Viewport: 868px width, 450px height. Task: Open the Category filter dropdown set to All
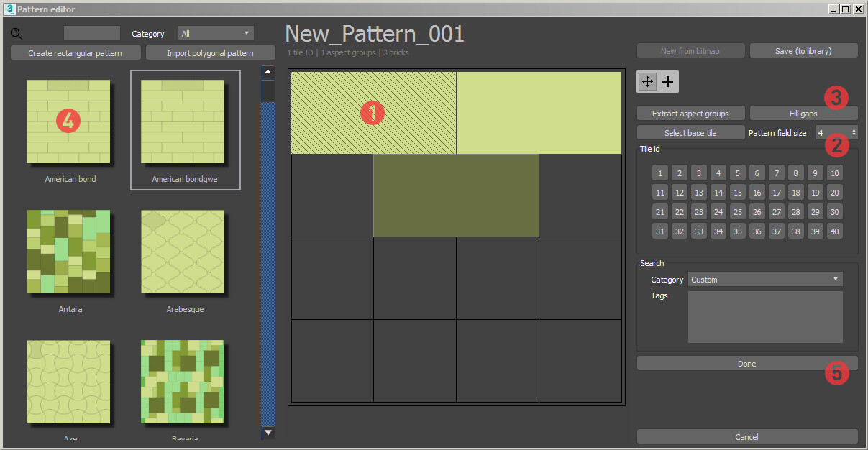[216, 34]
